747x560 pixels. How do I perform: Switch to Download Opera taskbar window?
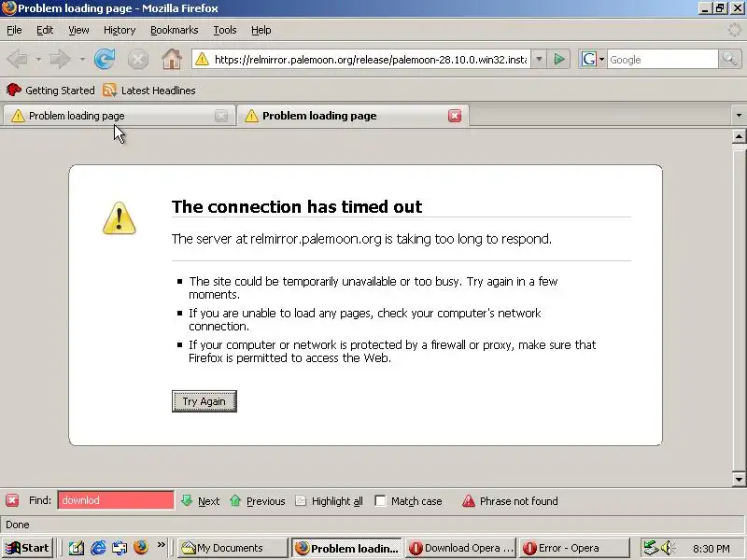461,548
